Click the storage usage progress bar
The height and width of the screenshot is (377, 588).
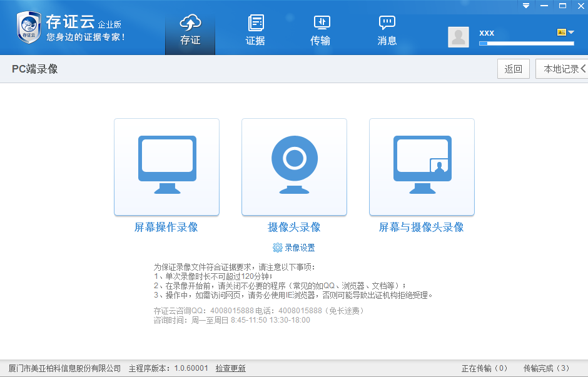[x=527, y=44]
